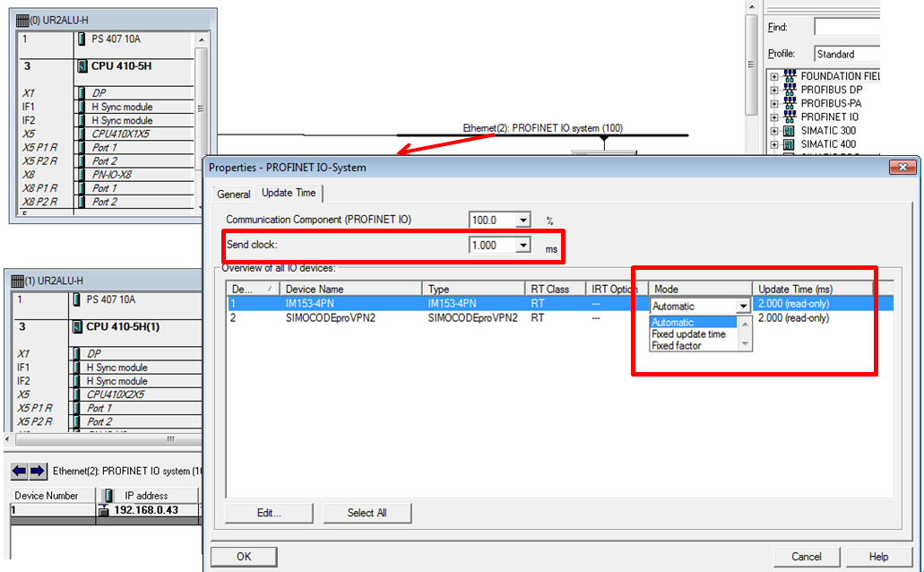Expand the SIMATIC 400 tree node

click(x=774, y=144)
